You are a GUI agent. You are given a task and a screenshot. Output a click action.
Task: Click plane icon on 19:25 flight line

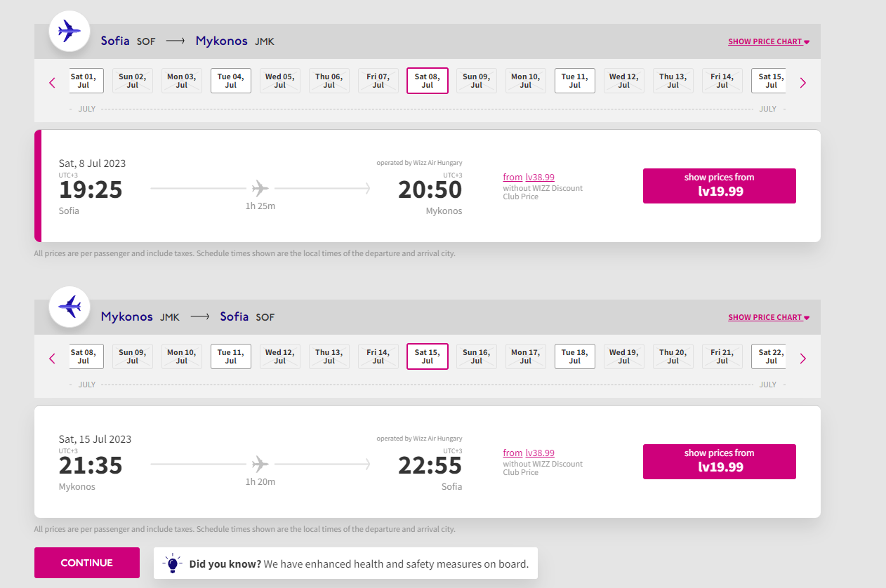click(260, 188)
